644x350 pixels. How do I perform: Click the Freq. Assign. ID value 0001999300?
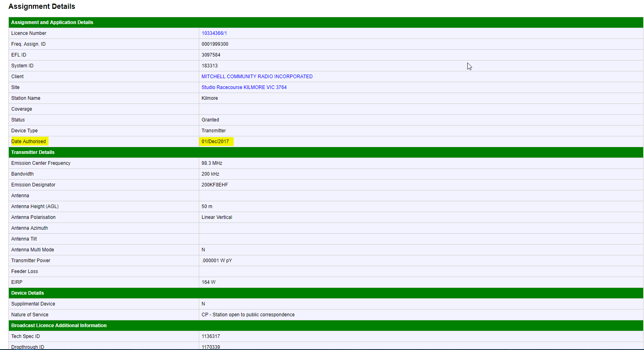pyautogui.click(x=215, y=44)
